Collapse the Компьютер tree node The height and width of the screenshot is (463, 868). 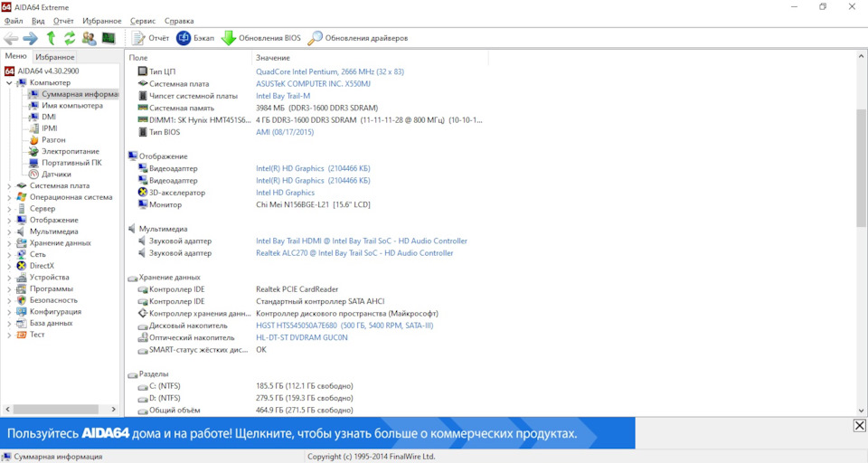click(x=9, y=83)
